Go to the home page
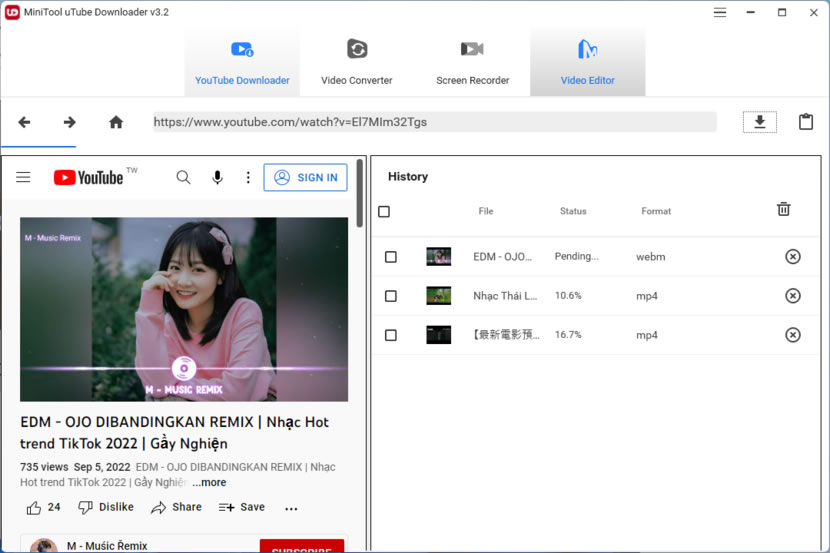Screen dimensions: 830x553 (x=116, y=122)
